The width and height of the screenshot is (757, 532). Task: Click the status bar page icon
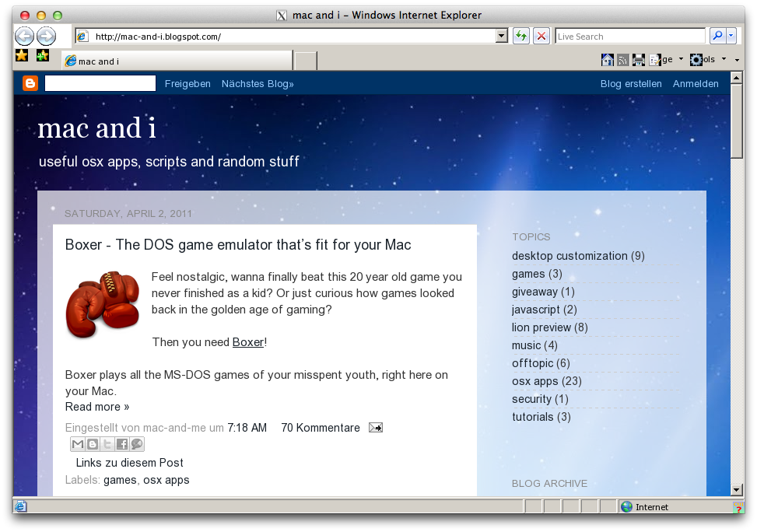20,506
